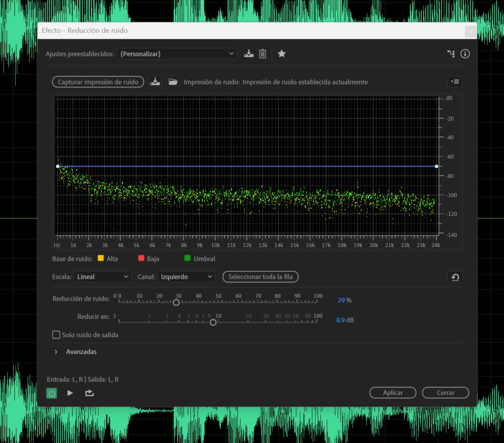
Task: Click the yellow Alta noise floor swatch
Action: tap(100, 258)
